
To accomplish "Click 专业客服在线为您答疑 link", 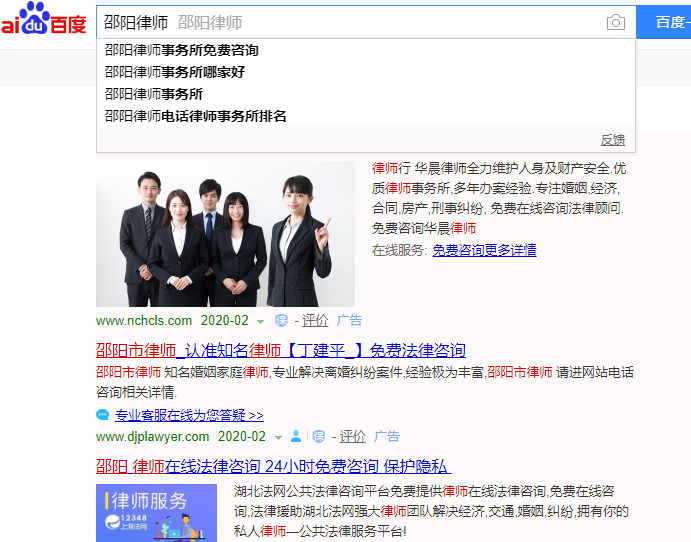I will click(189, 415).
